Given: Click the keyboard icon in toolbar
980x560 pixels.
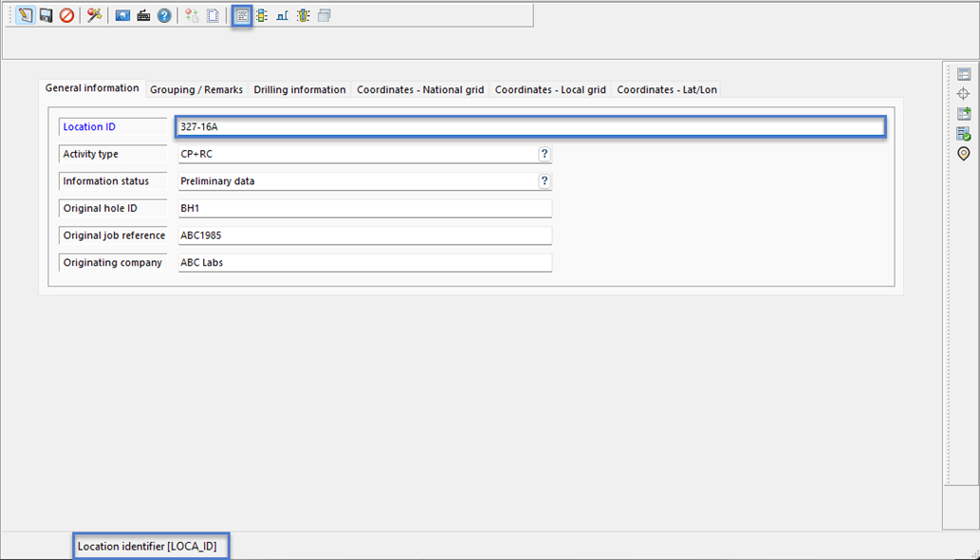Looking at the screenshot, I should tap(143, 16).
